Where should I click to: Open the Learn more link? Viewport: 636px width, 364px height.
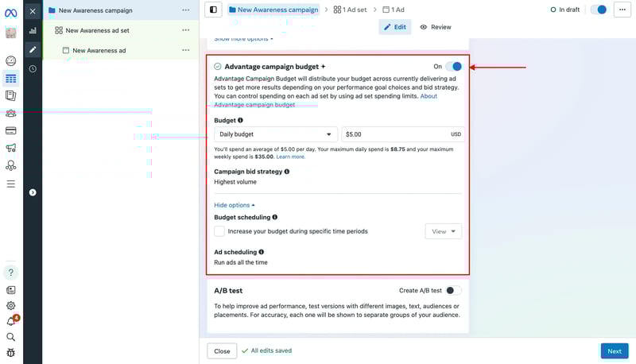pyautogui.click(x=290, y=157)
